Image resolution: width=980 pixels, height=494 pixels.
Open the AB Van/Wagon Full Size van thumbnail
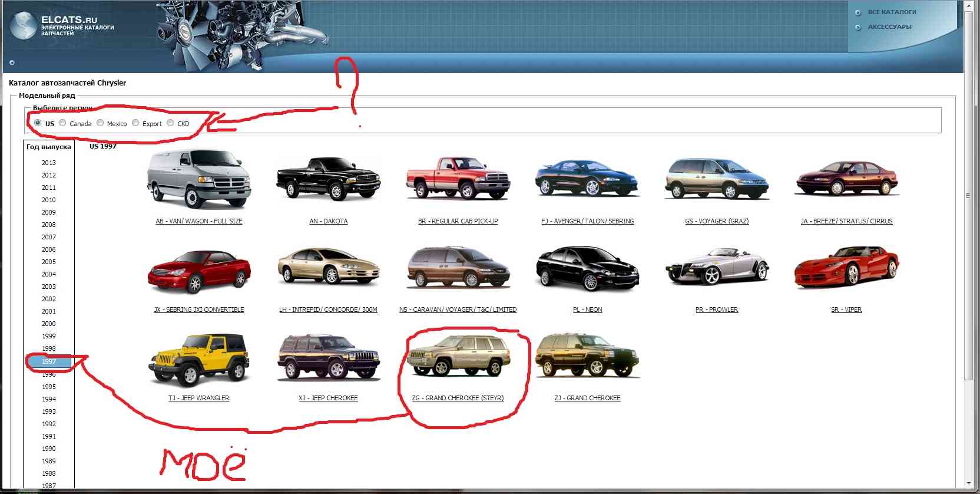(x=198, y=179)
